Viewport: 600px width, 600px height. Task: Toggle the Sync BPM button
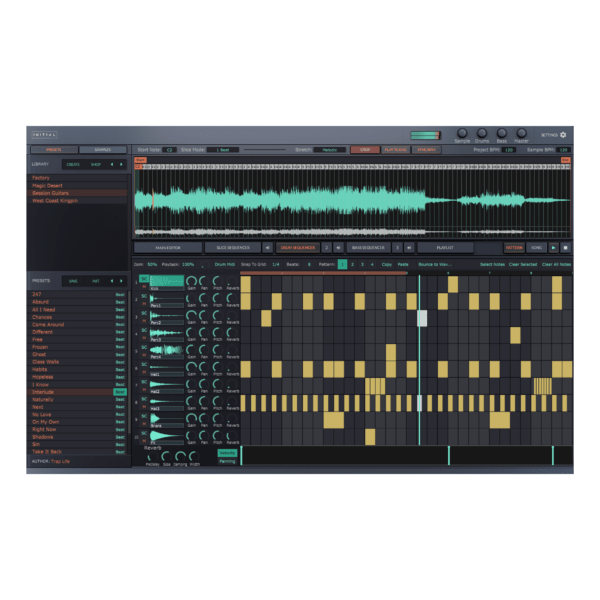(x=426, y=150)
